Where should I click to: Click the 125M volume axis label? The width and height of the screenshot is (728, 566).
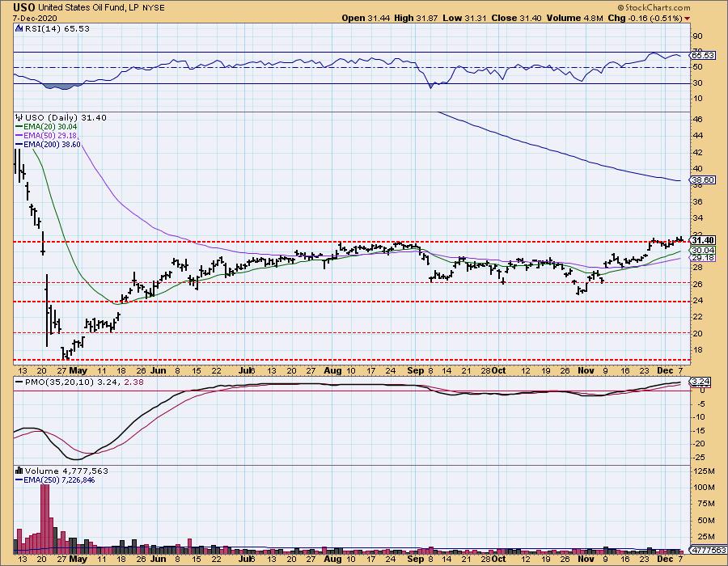coord(705,471)
